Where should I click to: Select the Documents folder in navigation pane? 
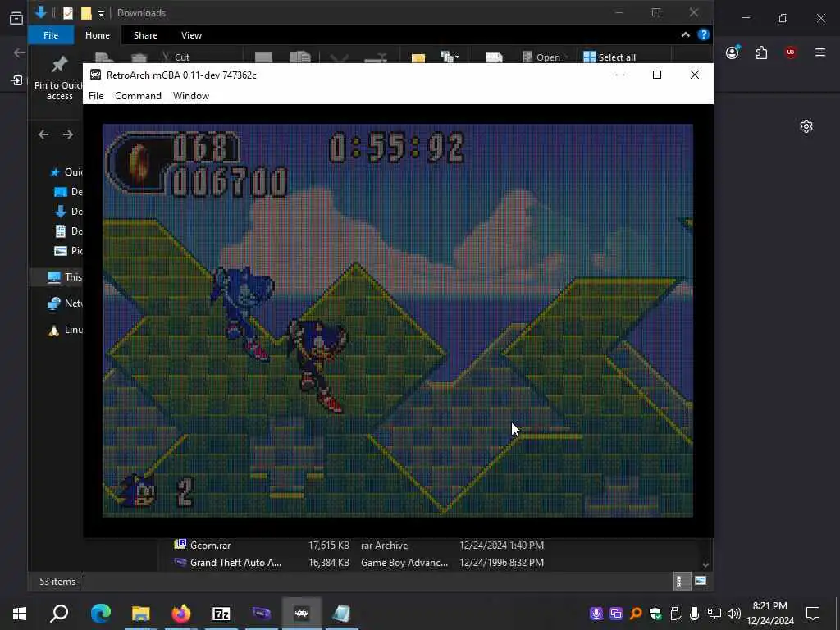coord(68,231)
